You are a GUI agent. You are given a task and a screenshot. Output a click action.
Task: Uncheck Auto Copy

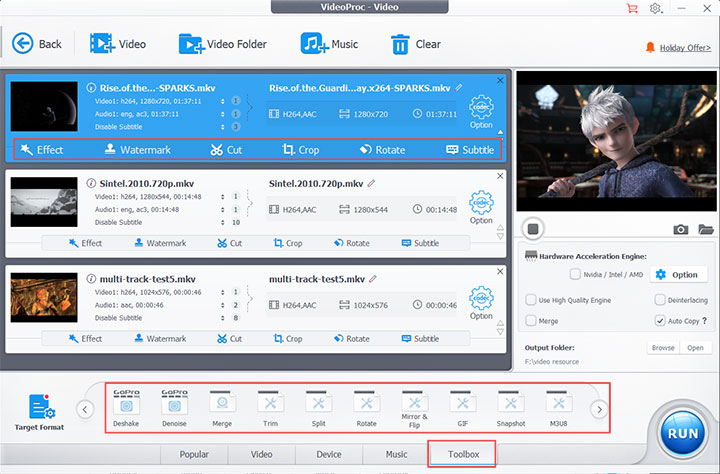click(660, 321)
